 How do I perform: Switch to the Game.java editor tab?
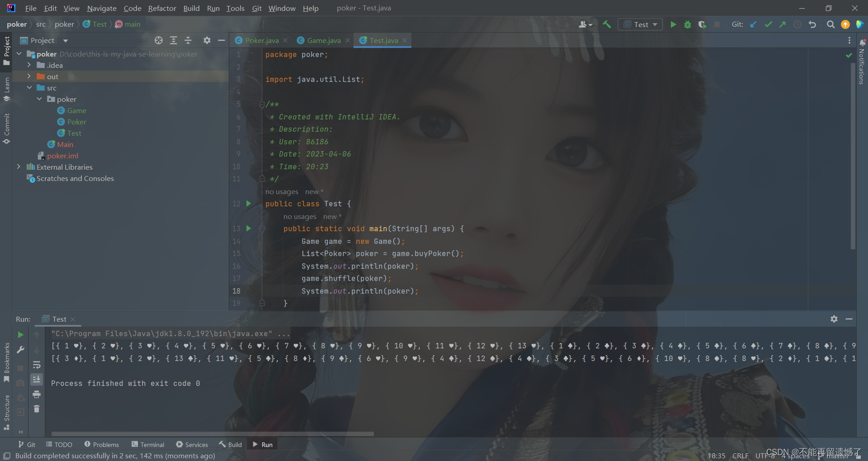pyautogui.click(x=324, y=40)
